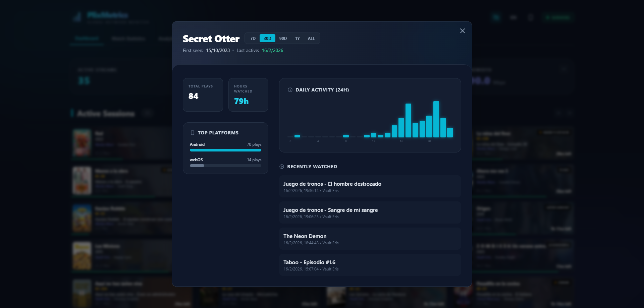The width and height of the screenshot is (644, 308).
Task: Click the Android platform progress bar
Action: click(x=225, y=150)
